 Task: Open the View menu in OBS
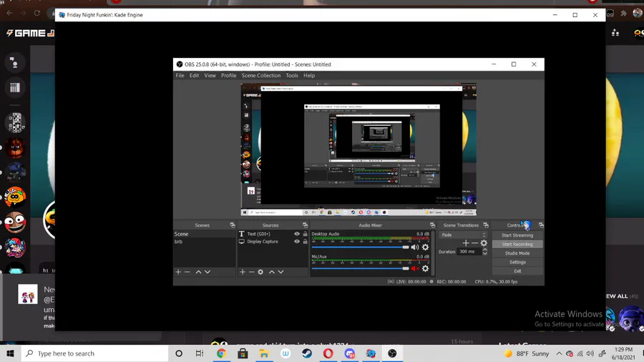click(210, 76)
